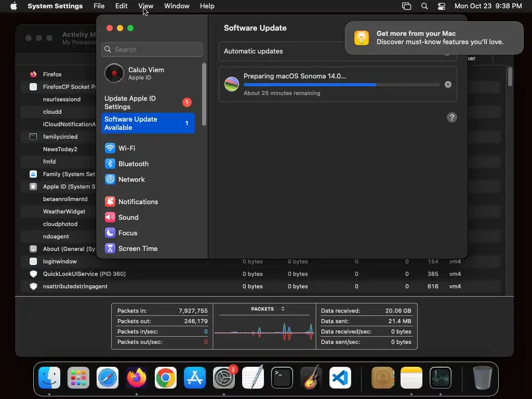Select cloudphotod process row

(x=58, y=224)
